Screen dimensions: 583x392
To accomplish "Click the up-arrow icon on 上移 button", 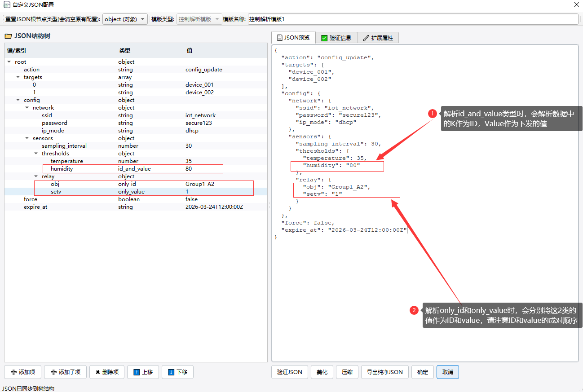I will coord(137,372).
